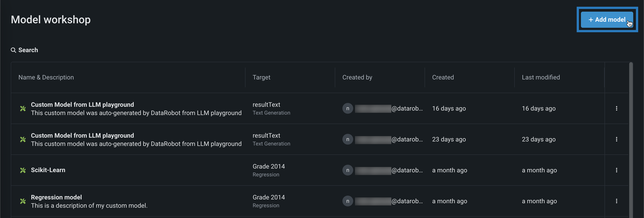The width and height of the screenshot is (644, 218).
Task: Open the Scikit-Learn row actions menu
Action: pos(616,170)
